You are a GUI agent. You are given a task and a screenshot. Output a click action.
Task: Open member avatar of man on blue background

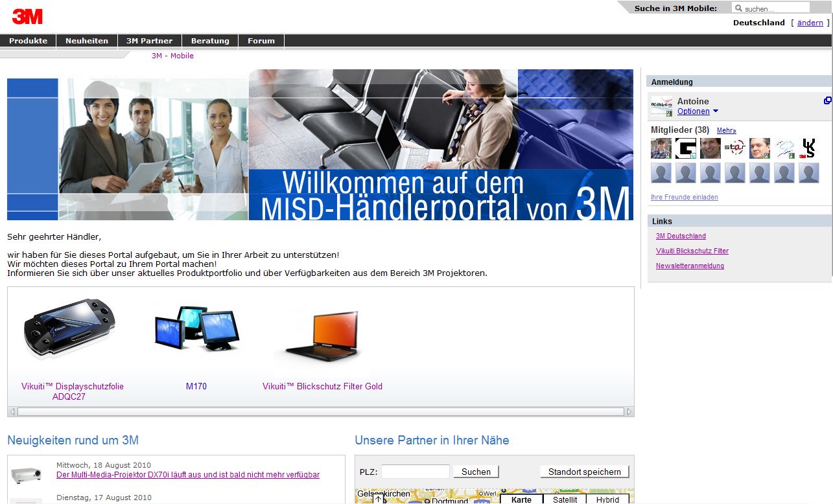pos(760,148)
